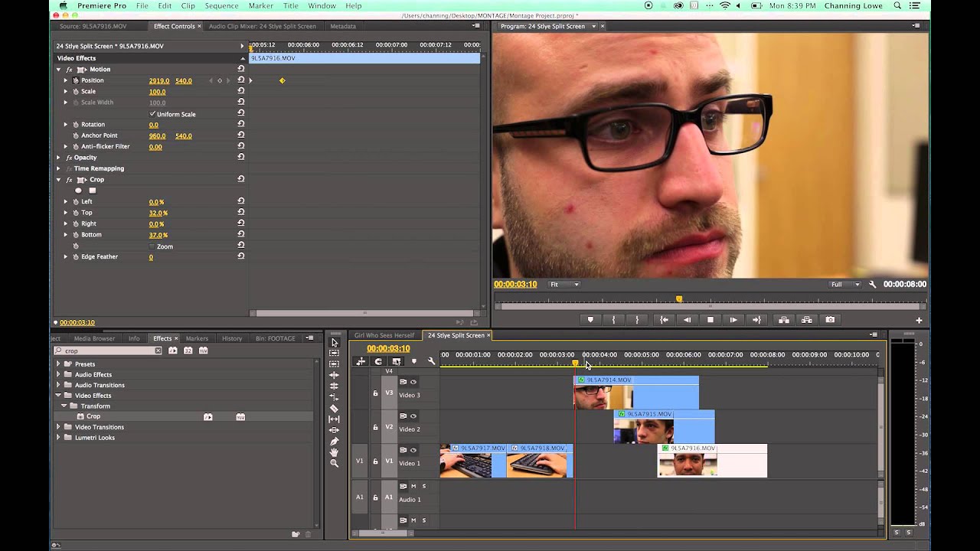Click the timeline Add Marker icon
This screenshot has width=980, height=551.
point(414,361)
